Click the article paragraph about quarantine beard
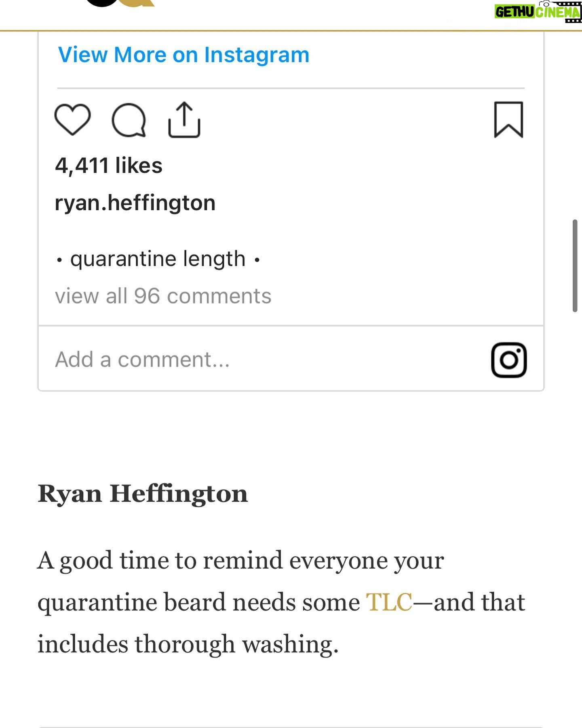The image size is (582, 728). 281,602
